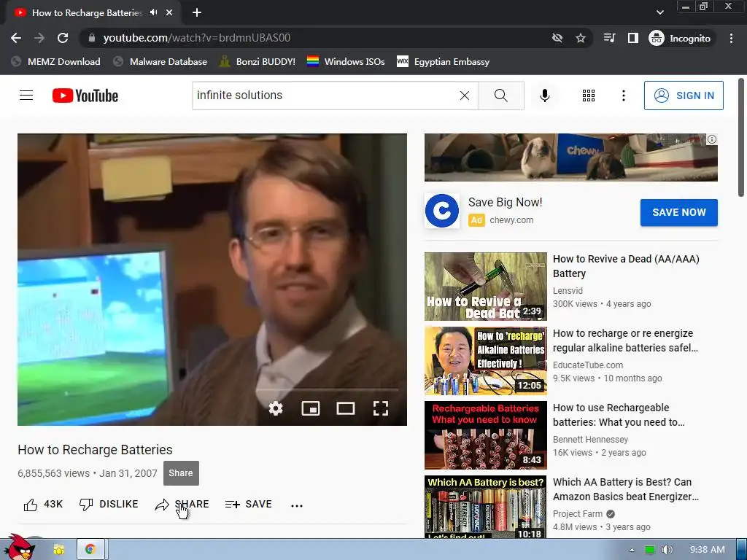Go back in browser
This screenshot has width=747, height=560.
pyautogui.click(x=16, y=38)
